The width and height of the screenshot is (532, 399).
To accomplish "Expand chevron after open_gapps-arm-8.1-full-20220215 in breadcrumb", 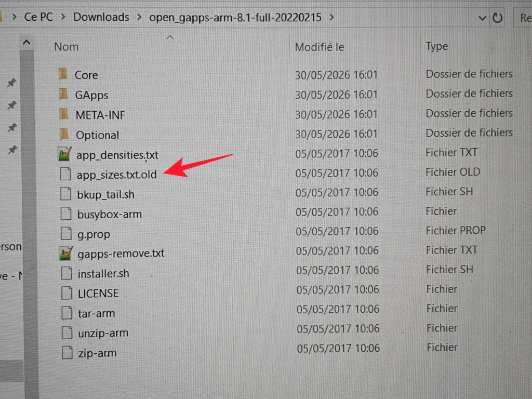I will (332, 17).
